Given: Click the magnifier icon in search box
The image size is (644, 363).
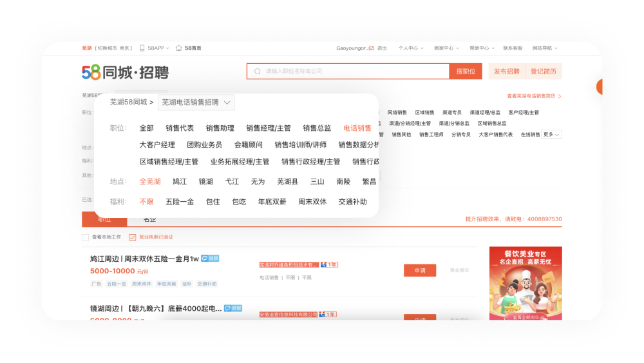Looking at the screenshot, I should tap(258, 72).
